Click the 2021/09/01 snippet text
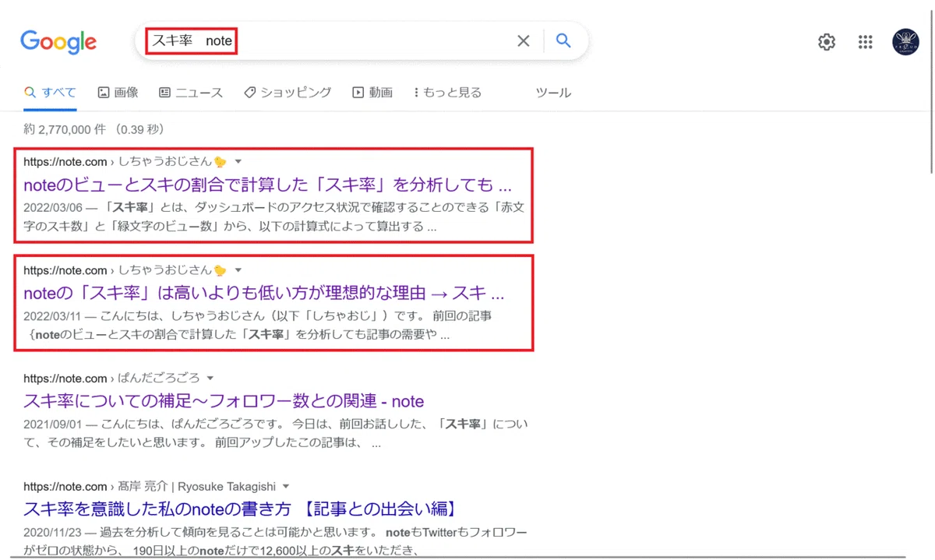Image resolution: width=935 pixels, height=560 pixels. (276, 434)
